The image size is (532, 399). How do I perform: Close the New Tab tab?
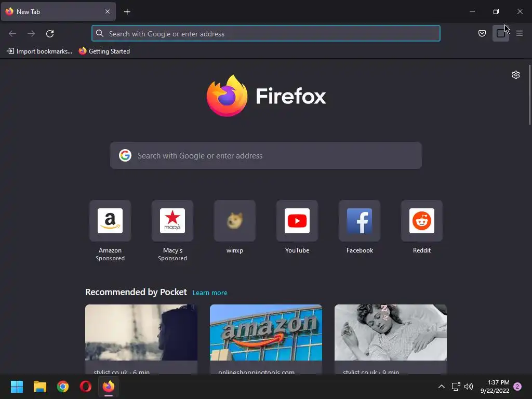click(x=108, y=11)
